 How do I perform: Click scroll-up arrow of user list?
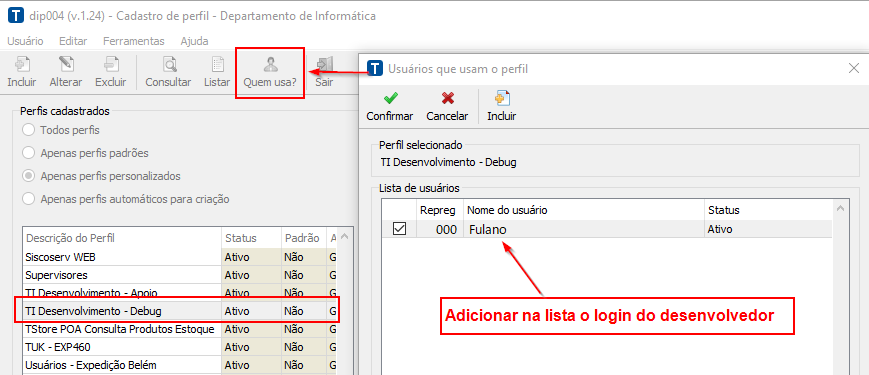click(x=840, y=210)
